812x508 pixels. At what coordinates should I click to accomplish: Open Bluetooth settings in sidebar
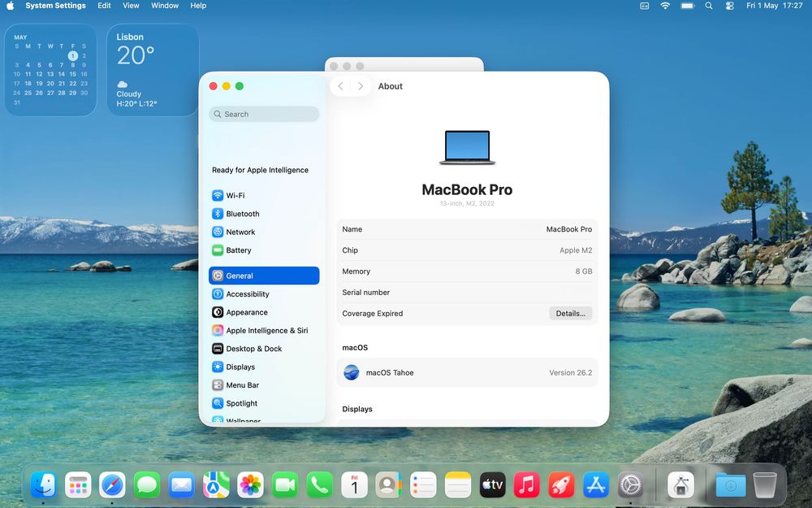[264, 214]
